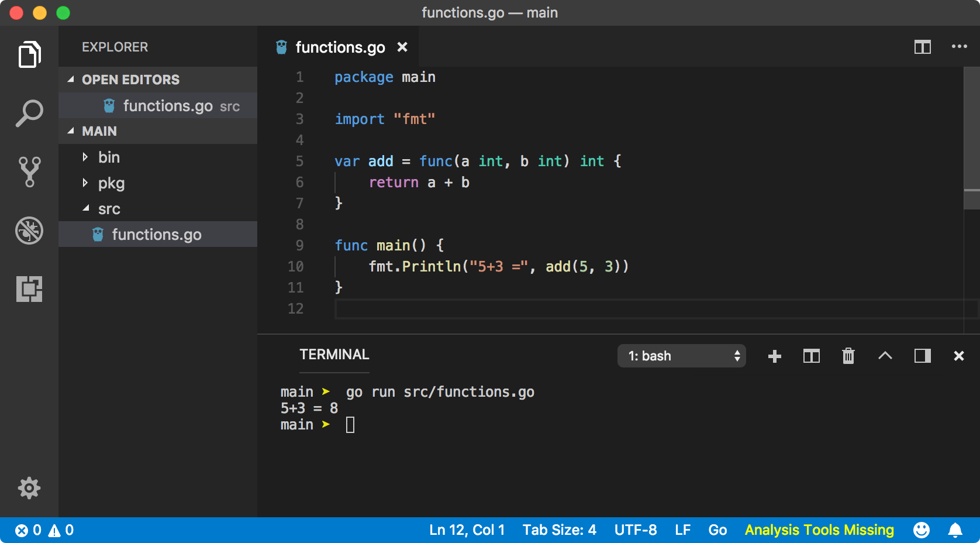
Task: Select functions.go under the src folder
Action: tap(157, 234)
